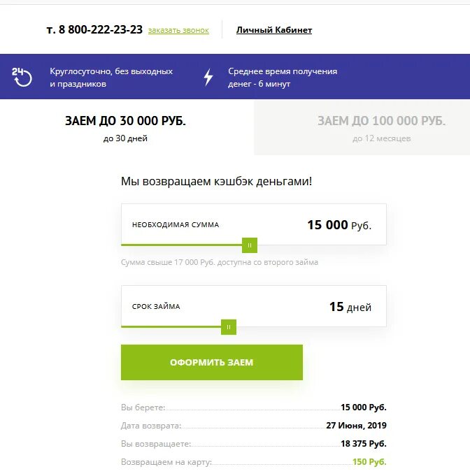Click the 150 Руб. cashback amount
This screenshot has height=476, width=470.
pyautogui.click(x=369, y=462)
